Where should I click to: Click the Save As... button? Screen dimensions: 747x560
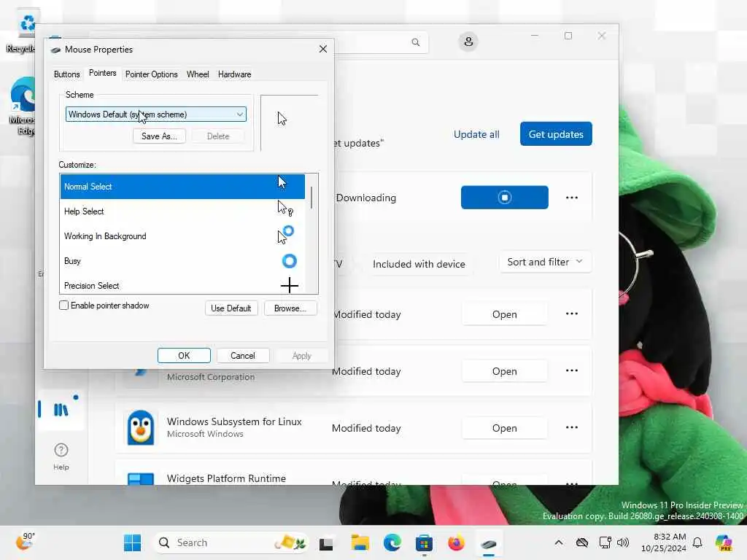click(x=159, y=136)
